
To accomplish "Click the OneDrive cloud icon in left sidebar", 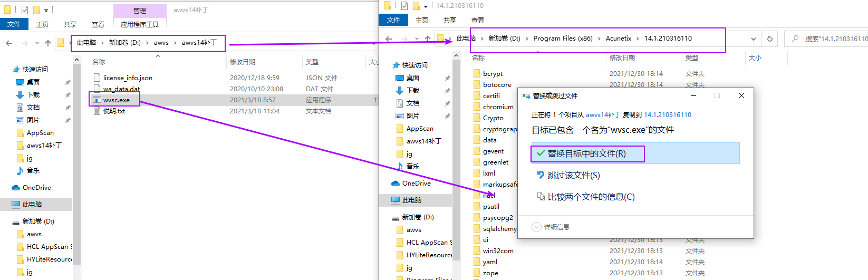I will click(16, 188).
